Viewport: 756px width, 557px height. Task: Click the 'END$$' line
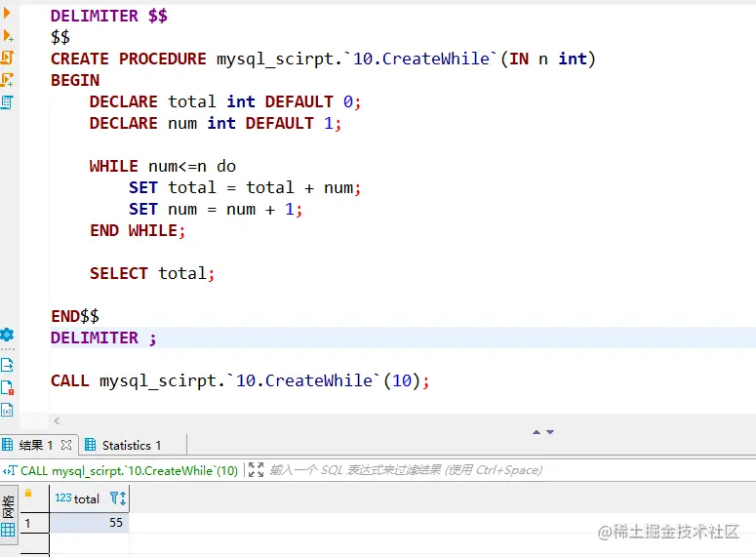pos(75,316)
